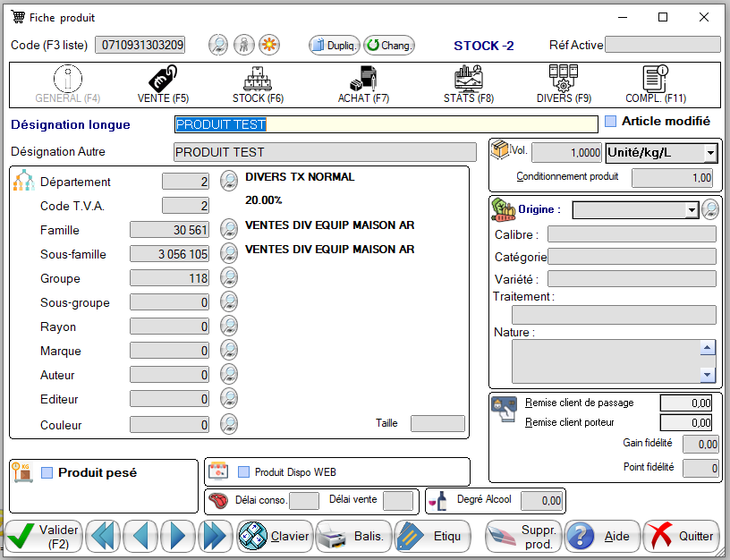The height and width of the screenshot is (560, 730).
Task: Open the Sous-famille lookup magnifier
Action: pos(228,254)
